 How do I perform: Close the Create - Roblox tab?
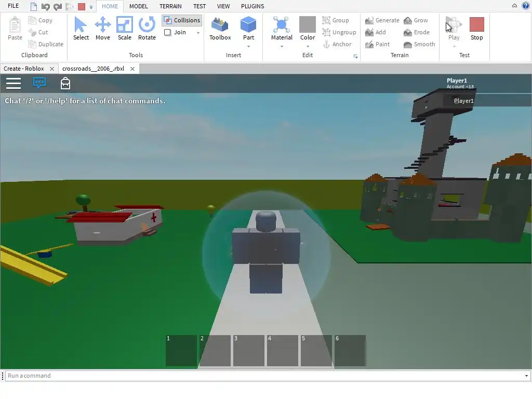(52, 69)
